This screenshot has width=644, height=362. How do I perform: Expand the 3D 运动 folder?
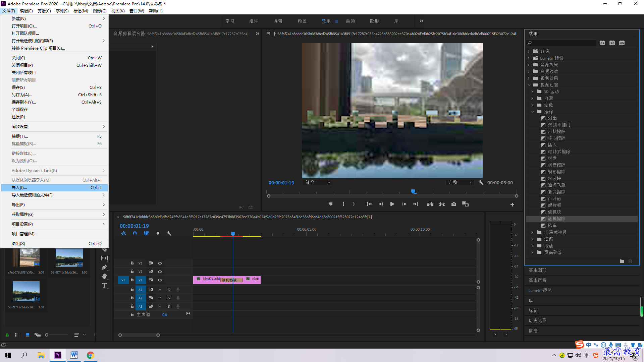click(x=533, y=92)
